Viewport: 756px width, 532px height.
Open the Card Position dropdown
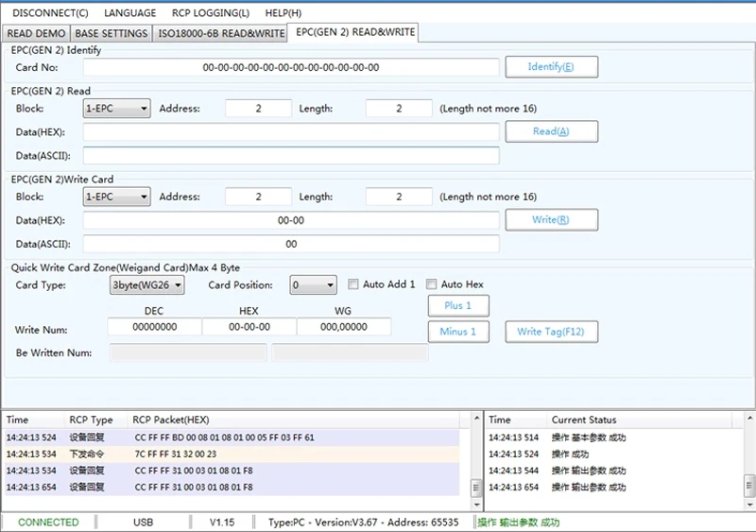click(313, 285)
